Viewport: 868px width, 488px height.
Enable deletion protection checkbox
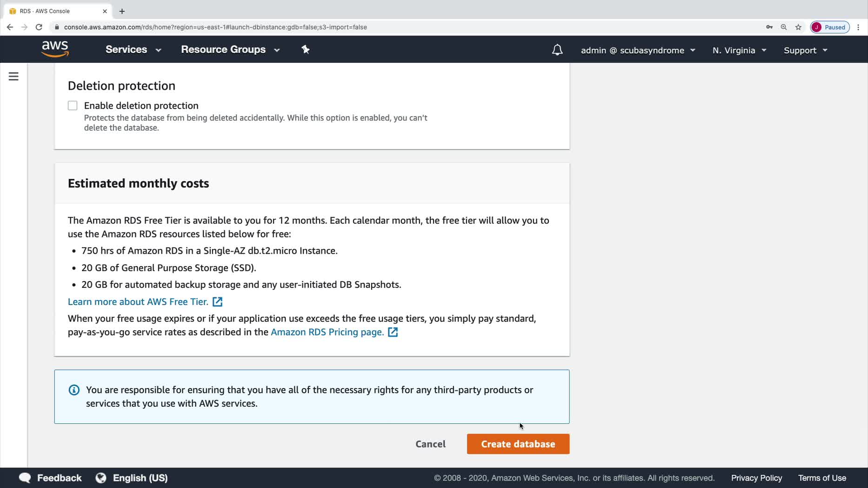73,106
